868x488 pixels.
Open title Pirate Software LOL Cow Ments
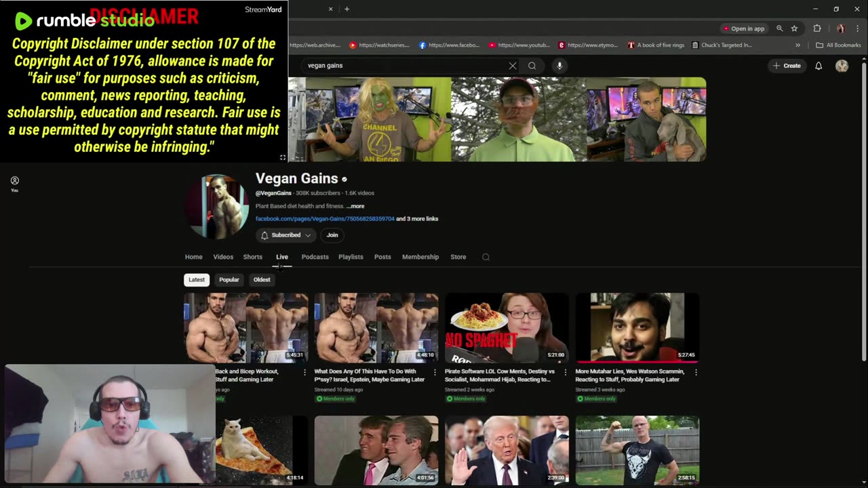500,375
